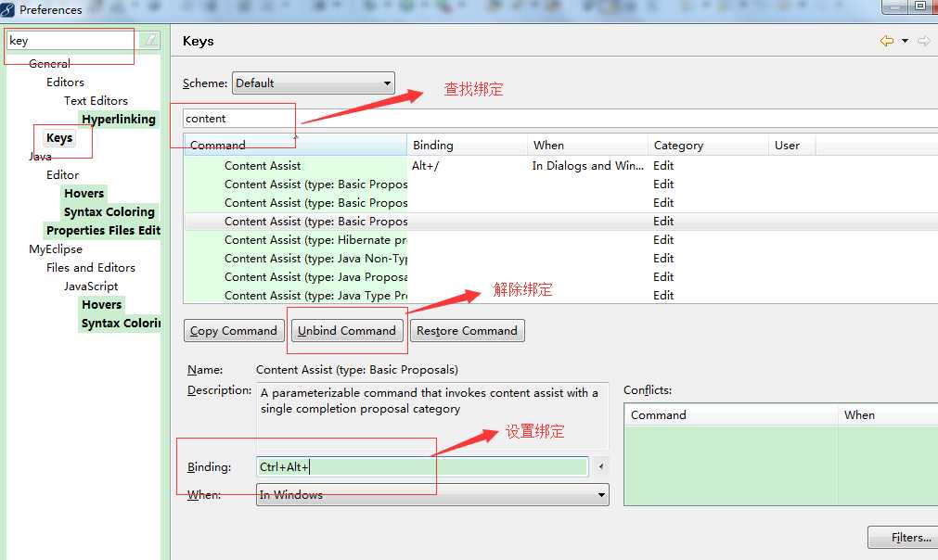This screenshot has width=938, height=560.
Task: Select Content Assist Java Type Proposals row
Action: point(560,295)
